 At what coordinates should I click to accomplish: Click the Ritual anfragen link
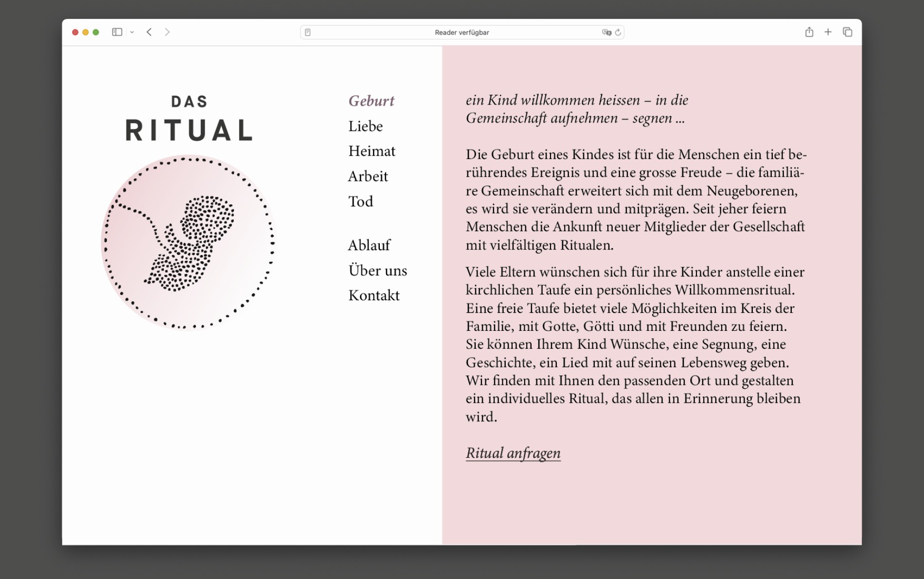[x=513, y=453]
